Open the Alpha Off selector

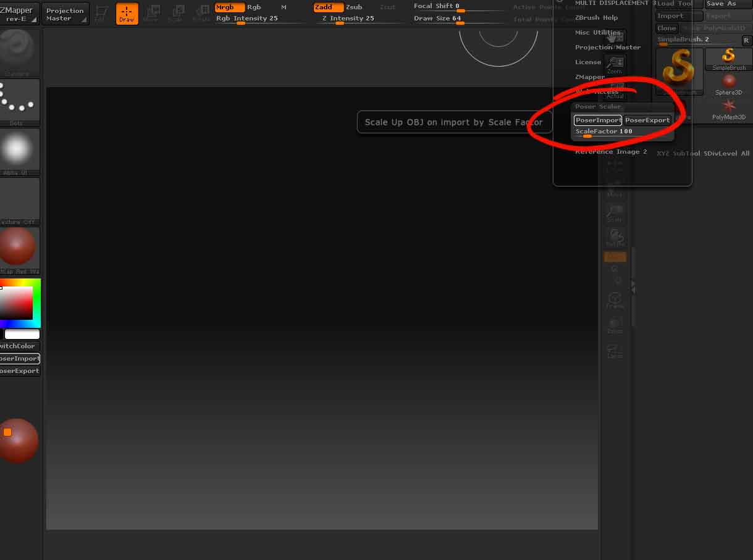(19, 151)
